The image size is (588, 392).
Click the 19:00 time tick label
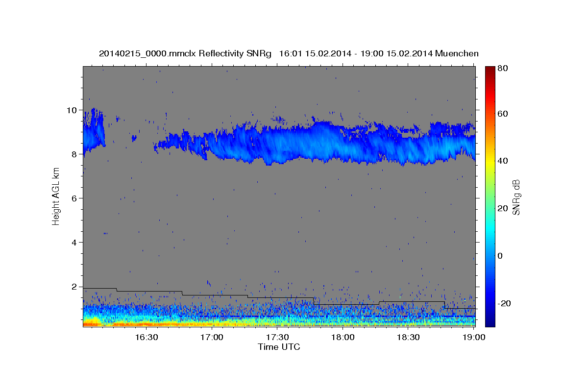[473, 337]
